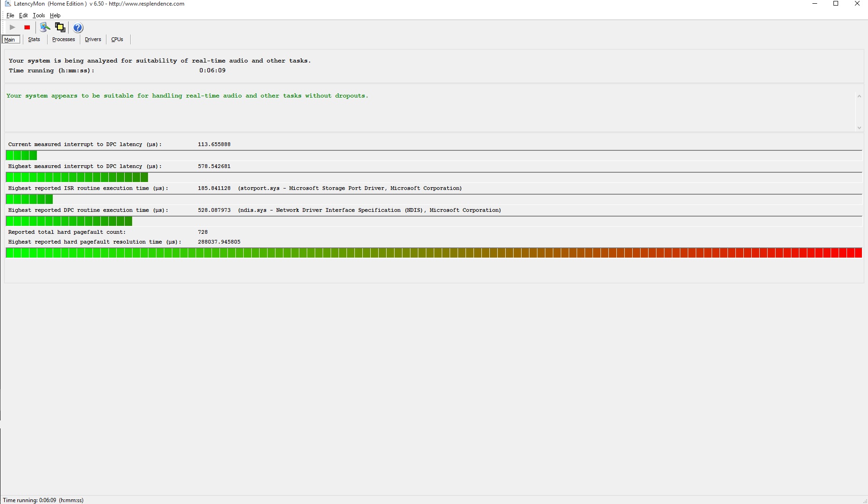Click the hard pagefault resolution time bar

coord(433,253)
